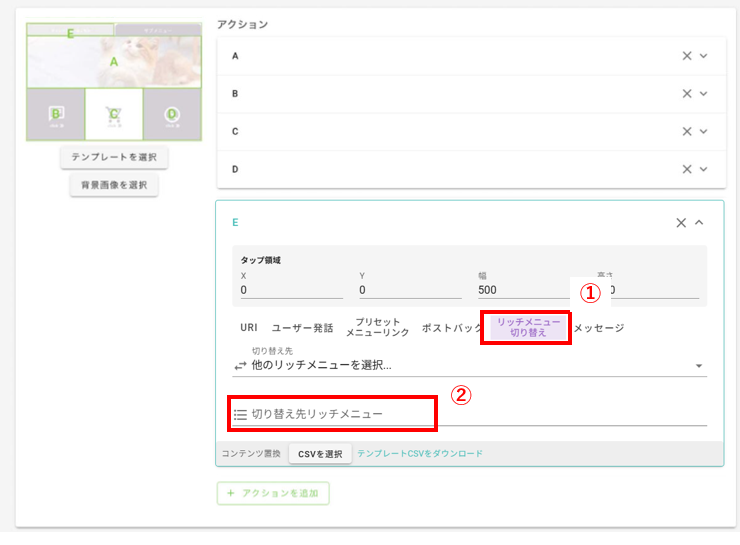Image resolution: width=740 pixels, height=545 pixels.
Task: Open テンプレートCSVをダウンロード link
Action: [x=420, y=454]
